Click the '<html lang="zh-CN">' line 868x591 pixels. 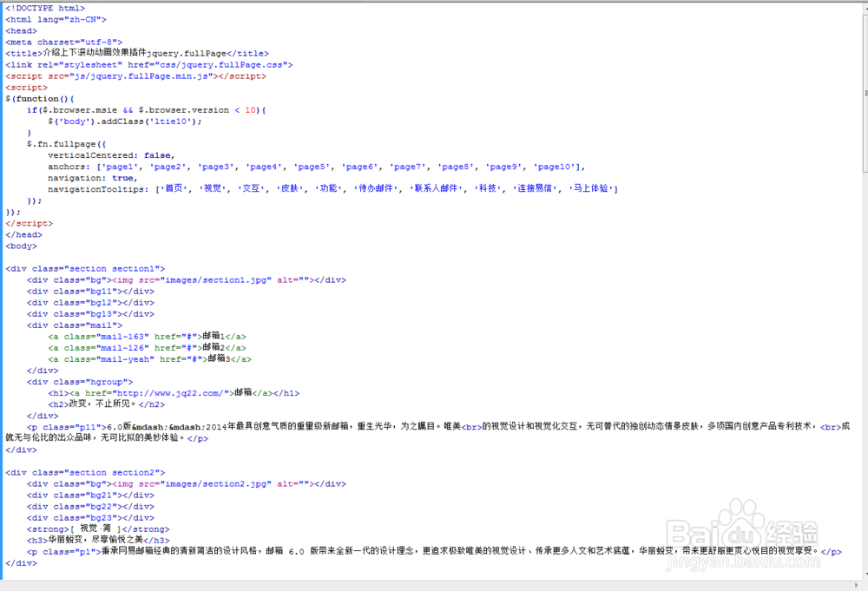point(56,19)
